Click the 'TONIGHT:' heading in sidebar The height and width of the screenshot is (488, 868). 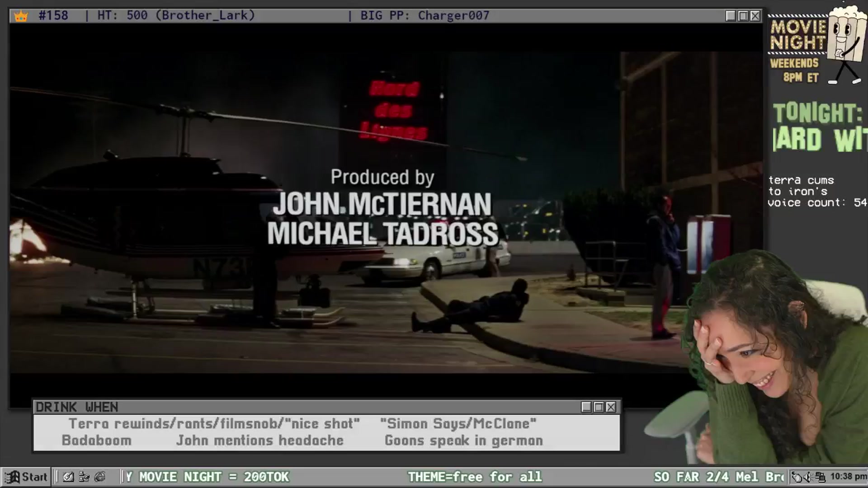818,113
